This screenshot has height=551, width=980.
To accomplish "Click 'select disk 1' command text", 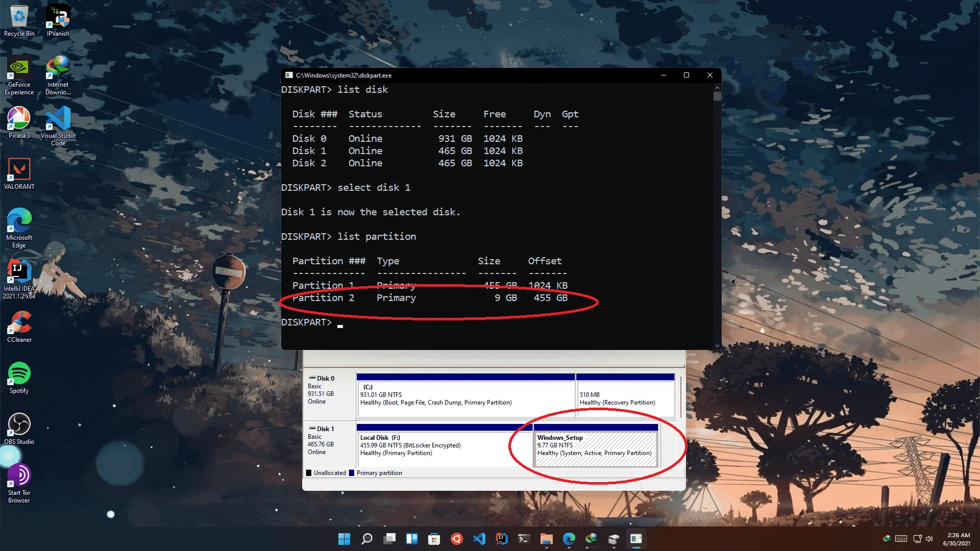I will tap(374, 188).
